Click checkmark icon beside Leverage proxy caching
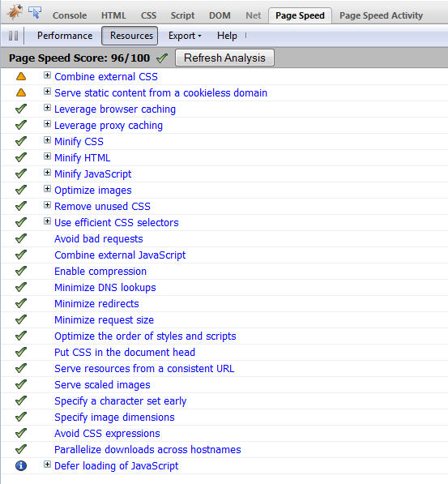The height and width of the screenshot is (484, 448). pos(21,125)
